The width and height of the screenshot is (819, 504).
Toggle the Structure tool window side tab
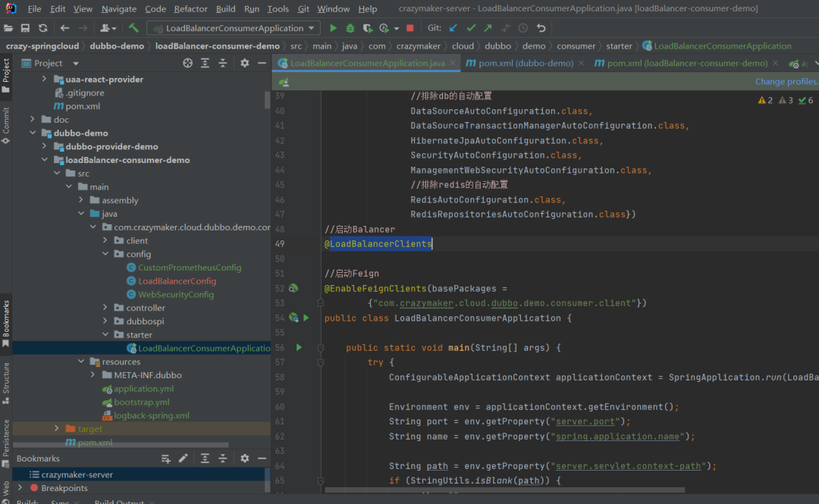click(6, 382)
